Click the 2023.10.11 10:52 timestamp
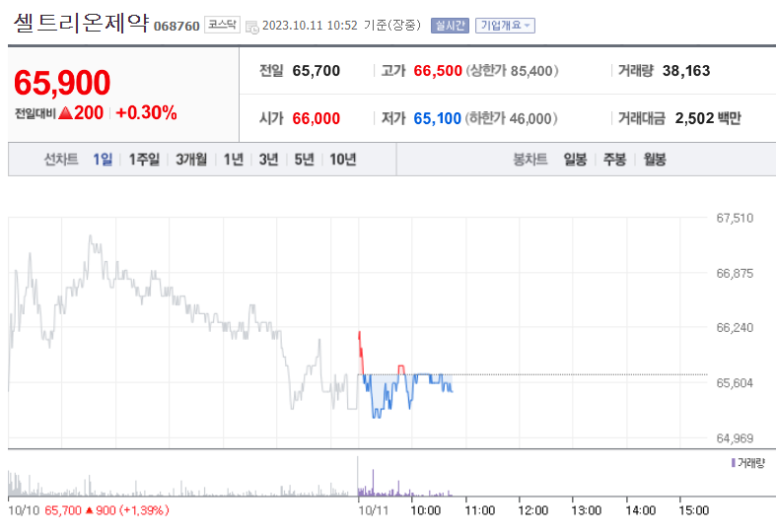The image size is (776, 532). [310, 26]
